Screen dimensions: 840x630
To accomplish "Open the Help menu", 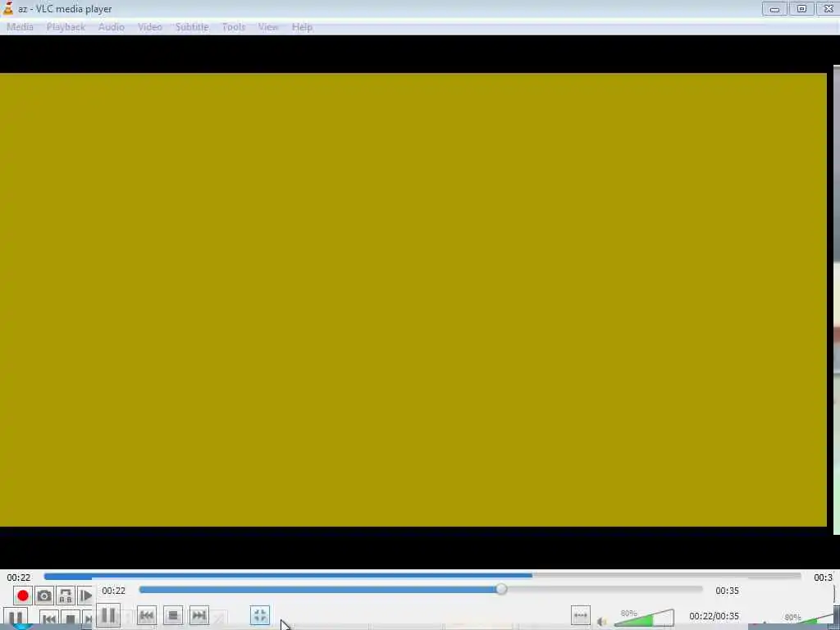I will pyautogui.click(x=302, y=27).
